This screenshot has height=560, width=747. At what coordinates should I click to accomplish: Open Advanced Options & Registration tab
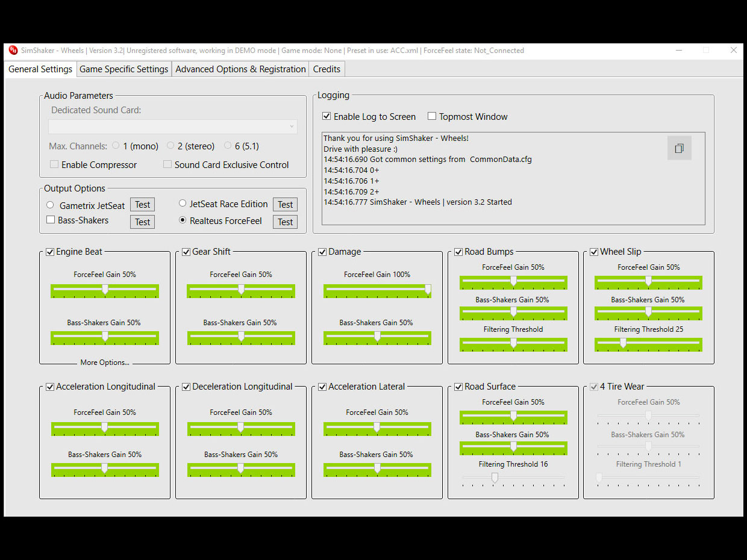(x=240, y=69)
